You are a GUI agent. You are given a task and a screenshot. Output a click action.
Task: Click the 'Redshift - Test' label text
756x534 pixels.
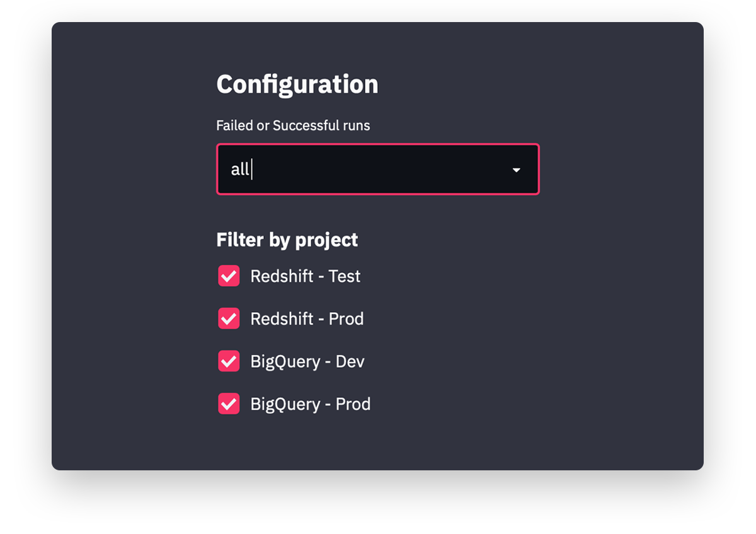305,276
